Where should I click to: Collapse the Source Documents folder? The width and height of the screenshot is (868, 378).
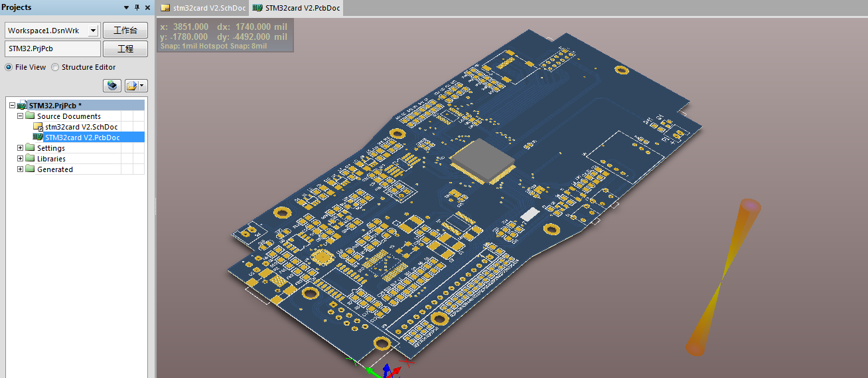[x=21, y=116]
